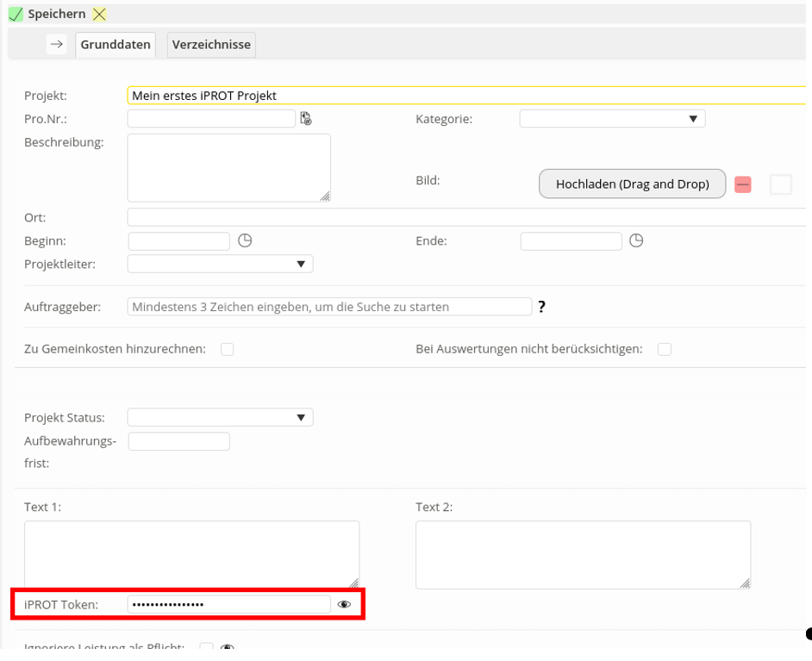Image resolution: width=812 pixels, height=661 pixels.
Task: Expand the Projektleiter dropdown
Action: 220,264
